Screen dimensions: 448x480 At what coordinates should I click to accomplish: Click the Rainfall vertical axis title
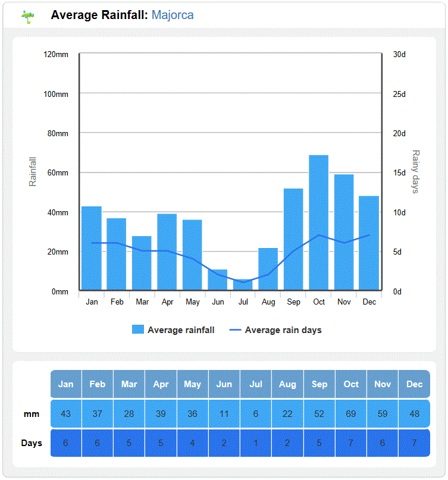tap(33, 171)
